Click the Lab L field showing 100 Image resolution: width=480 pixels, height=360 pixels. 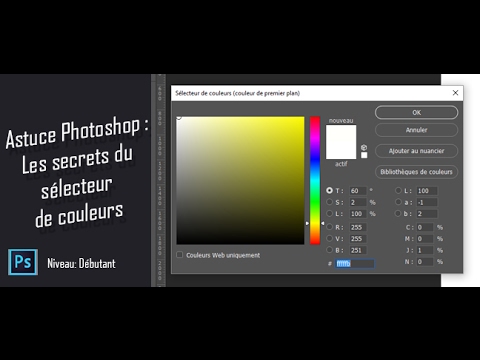427,191
